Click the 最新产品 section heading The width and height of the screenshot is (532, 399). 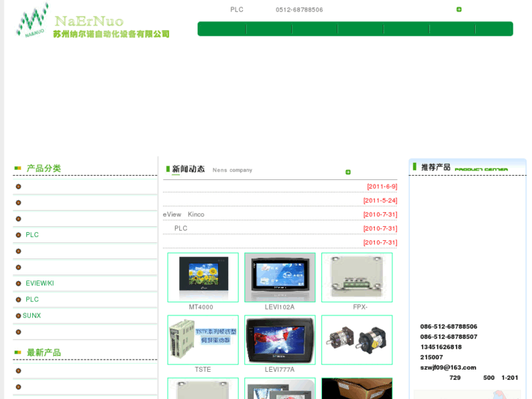click(x=44, y=353)
